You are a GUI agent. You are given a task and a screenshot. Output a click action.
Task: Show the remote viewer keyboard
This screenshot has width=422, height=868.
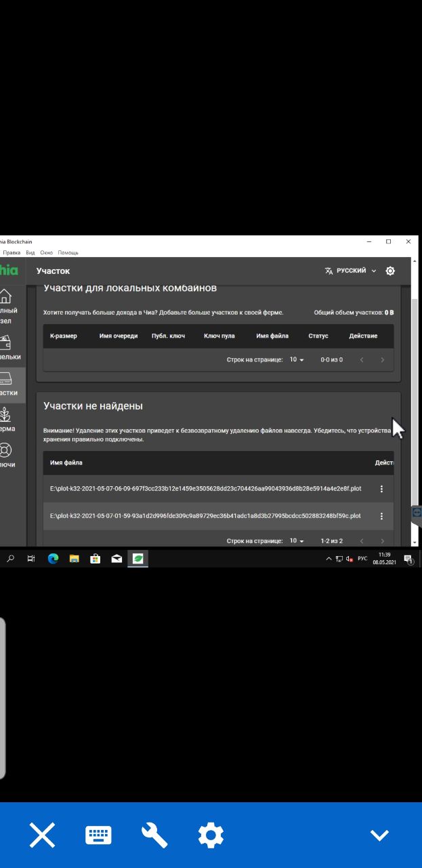click(x=98, y=835)
